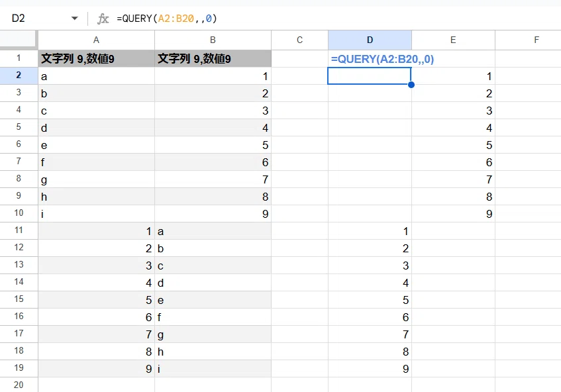Select row 15 header

tap(19, 299)
